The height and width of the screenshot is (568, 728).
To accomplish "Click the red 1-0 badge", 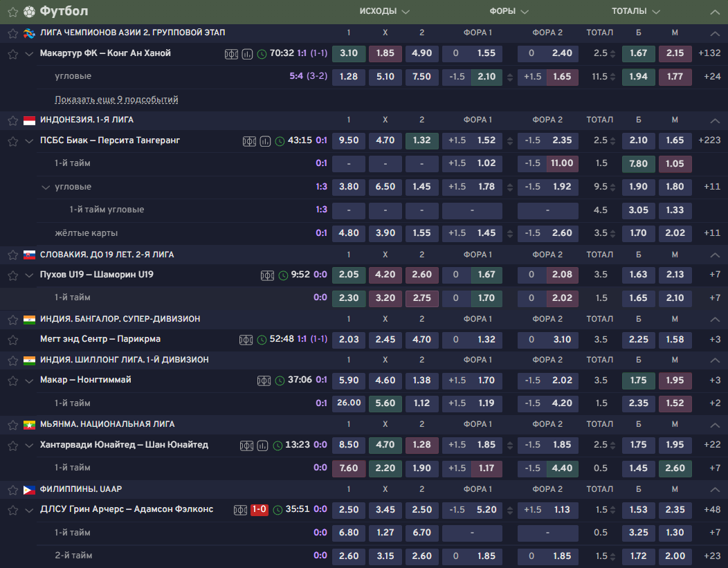I will pos(260,510).
